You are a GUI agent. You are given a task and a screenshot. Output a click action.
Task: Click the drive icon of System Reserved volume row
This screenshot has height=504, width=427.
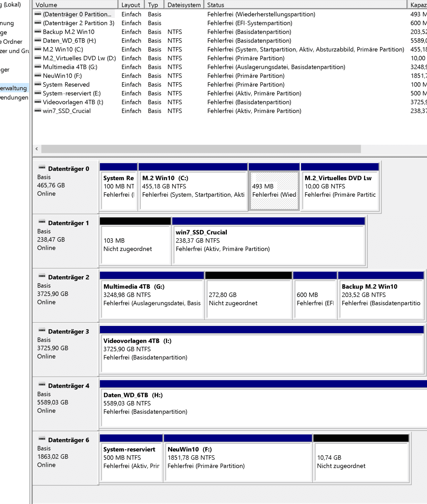(38, 84)
